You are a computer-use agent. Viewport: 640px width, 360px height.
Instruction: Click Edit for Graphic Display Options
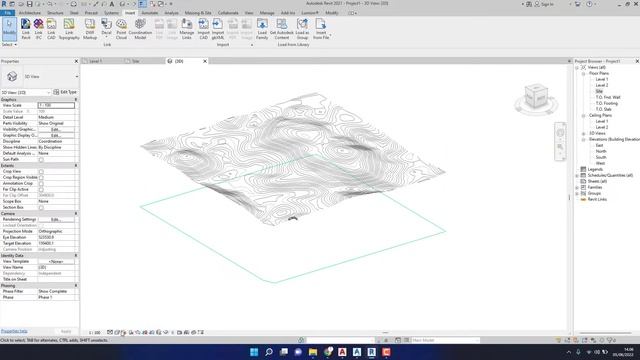click(56, 136)
